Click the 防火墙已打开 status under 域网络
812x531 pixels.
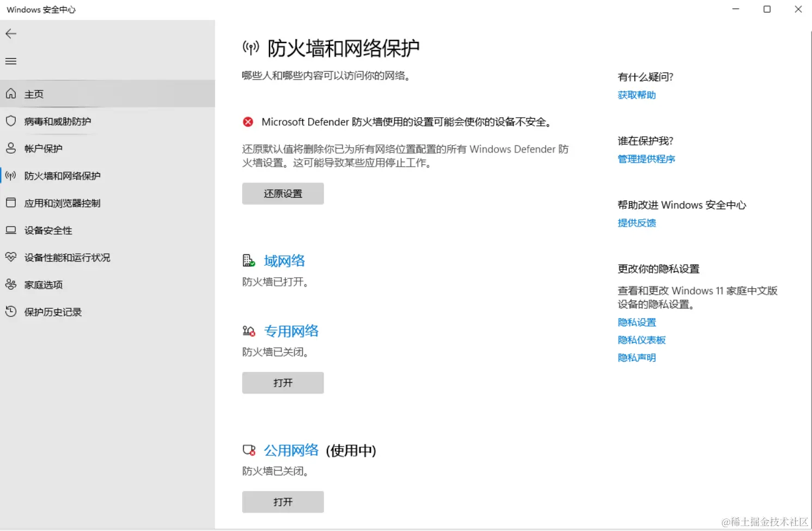(x=277, y=282)
